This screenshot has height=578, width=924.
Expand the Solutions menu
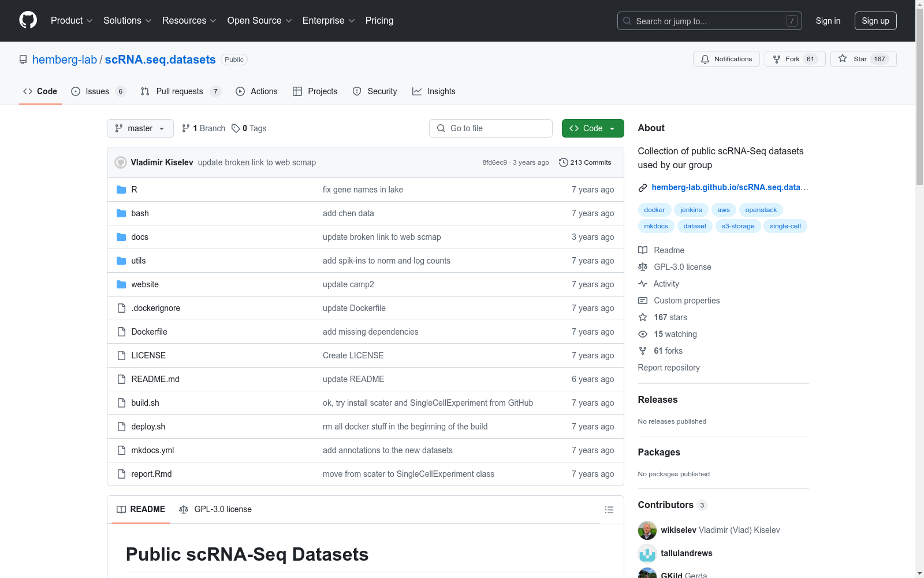128,21
